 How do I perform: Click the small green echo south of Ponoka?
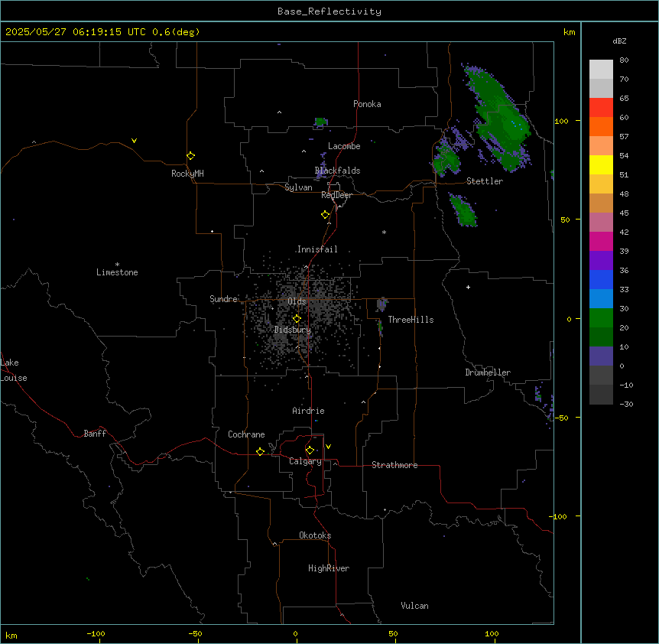click(x=320, y=122)
